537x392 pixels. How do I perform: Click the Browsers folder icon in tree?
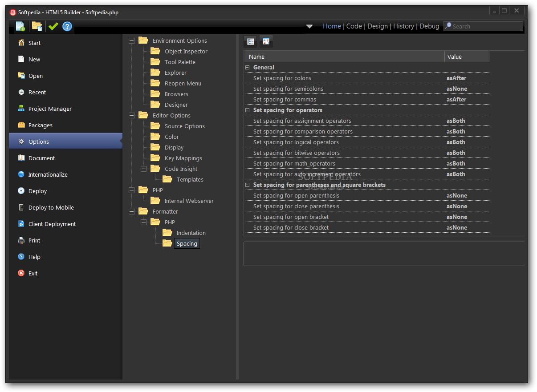click(x=155, y=93)
